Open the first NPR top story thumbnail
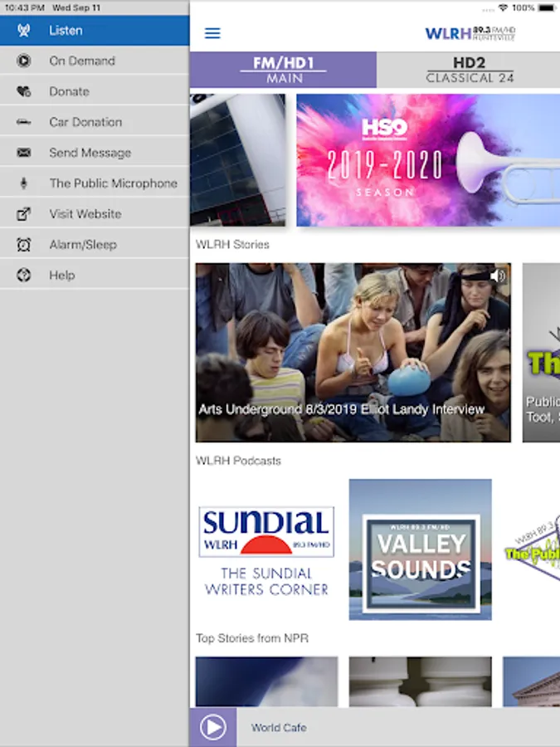This screenshot has width=560, height=747. (266, 681)
